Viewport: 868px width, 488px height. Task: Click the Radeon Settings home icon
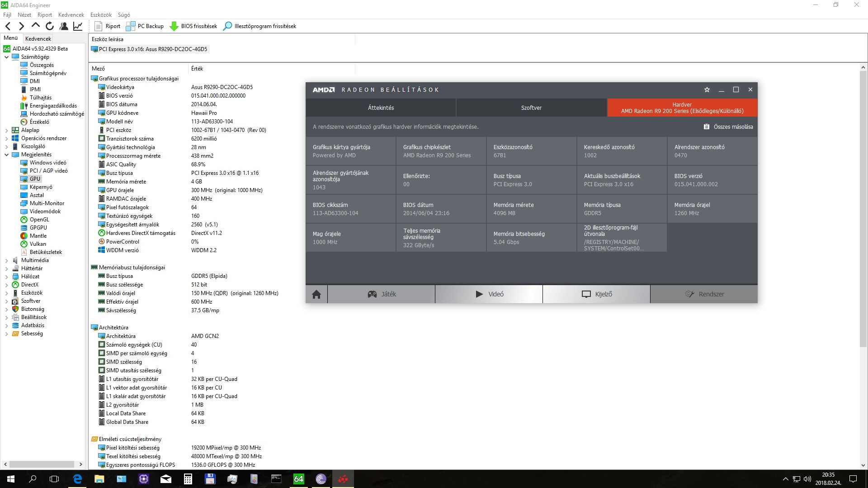coord(316,294)
